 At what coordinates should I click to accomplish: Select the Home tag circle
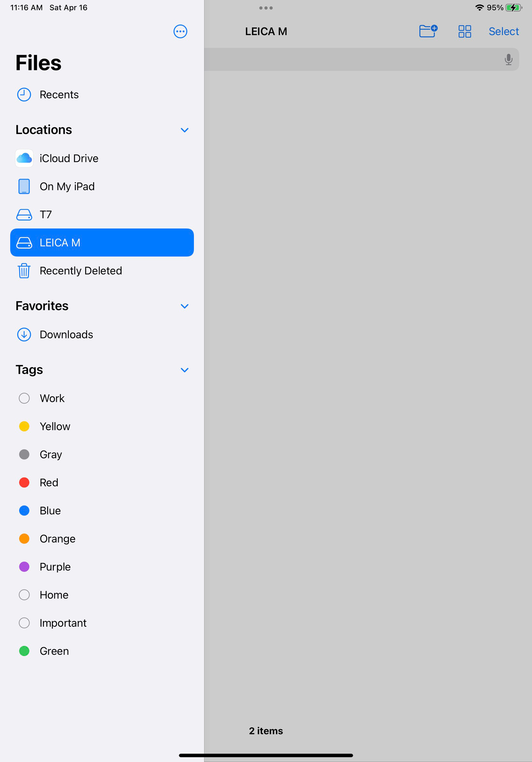point(24,595)
